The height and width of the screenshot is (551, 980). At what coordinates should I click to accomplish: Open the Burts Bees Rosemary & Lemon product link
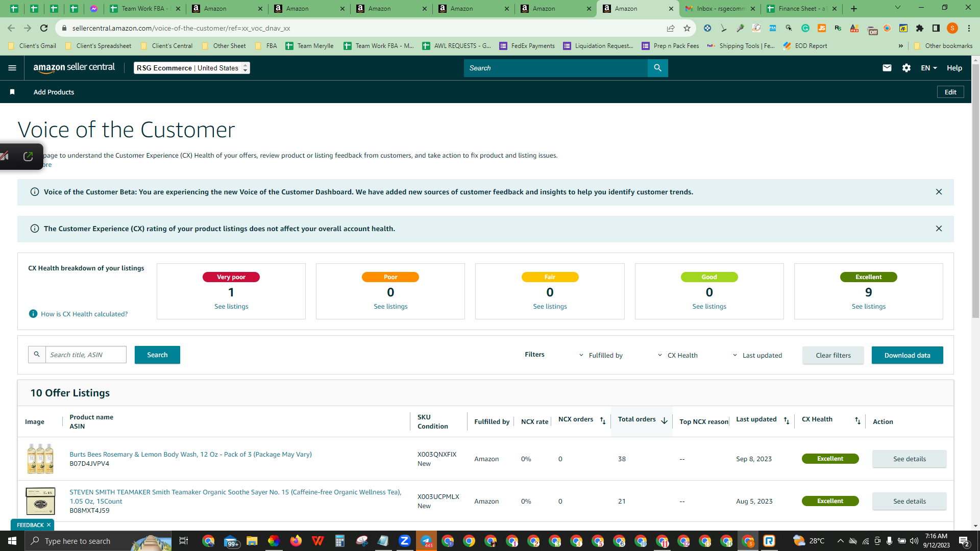pos(190,454)
